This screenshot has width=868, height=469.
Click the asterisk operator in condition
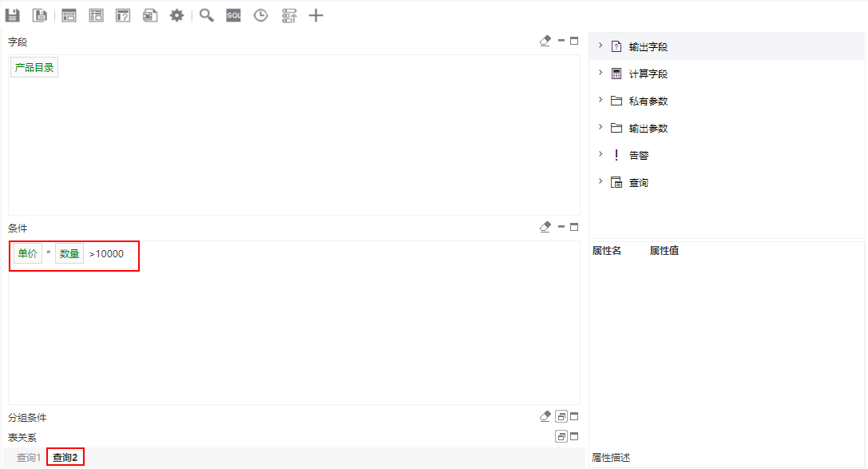tap(49, 253)
